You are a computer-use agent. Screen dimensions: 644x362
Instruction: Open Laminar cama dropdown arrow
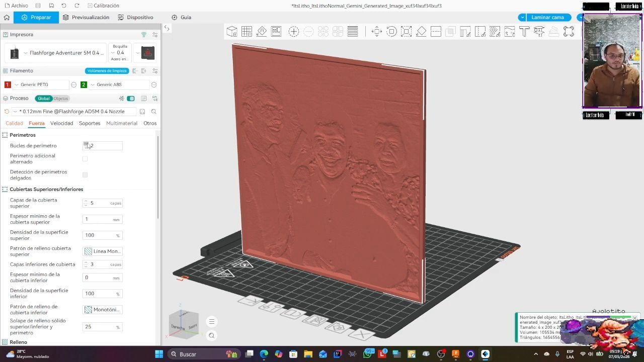[522, 17]
